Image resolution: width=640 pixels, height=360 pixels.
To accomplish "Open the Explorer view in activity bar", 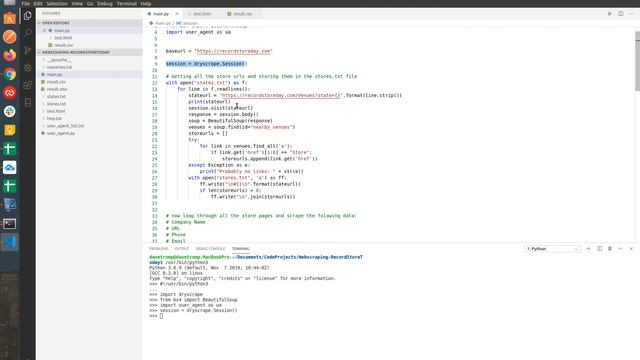I will [27, 16].
